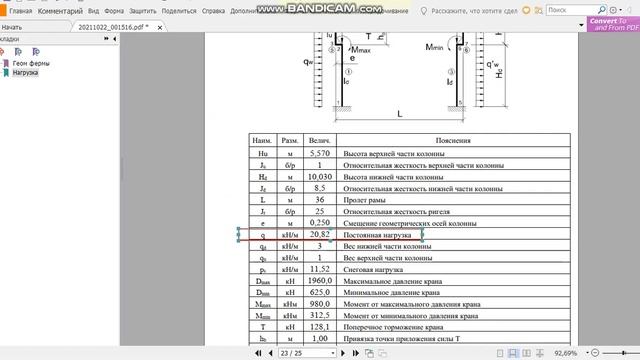The image size is (640, 360).
Task: Click the 1960,0 value cell
Action: pos(320,281)
